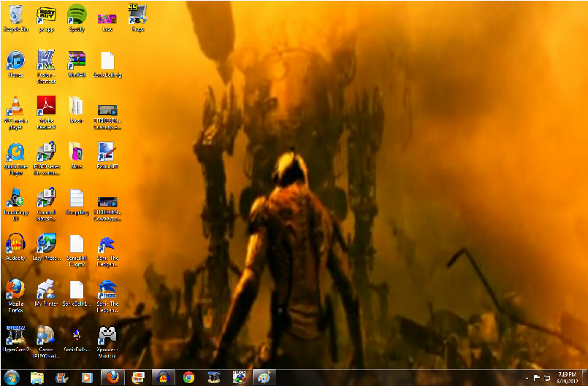Launch VLC media player from the desktop
The image size is (588, 386).
click(15, 113)
